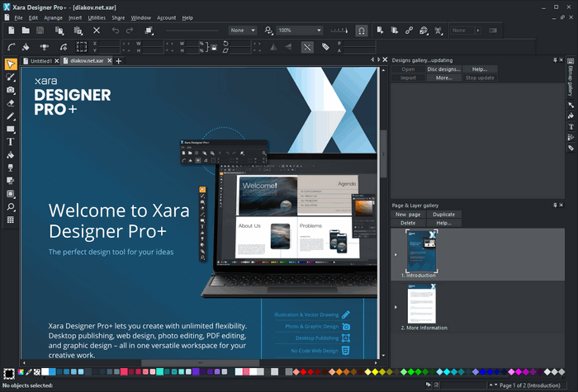This screenshot has width=578, height=392.
Task: Click the link chain icon in toolbar
Action: (409, 31)
